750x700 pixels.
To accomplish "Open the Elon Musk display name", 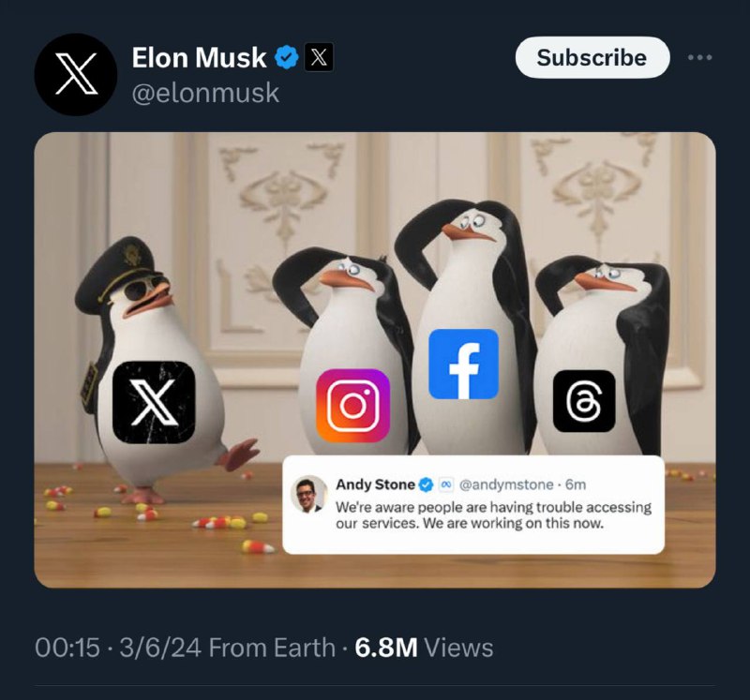I will (199, 58).
